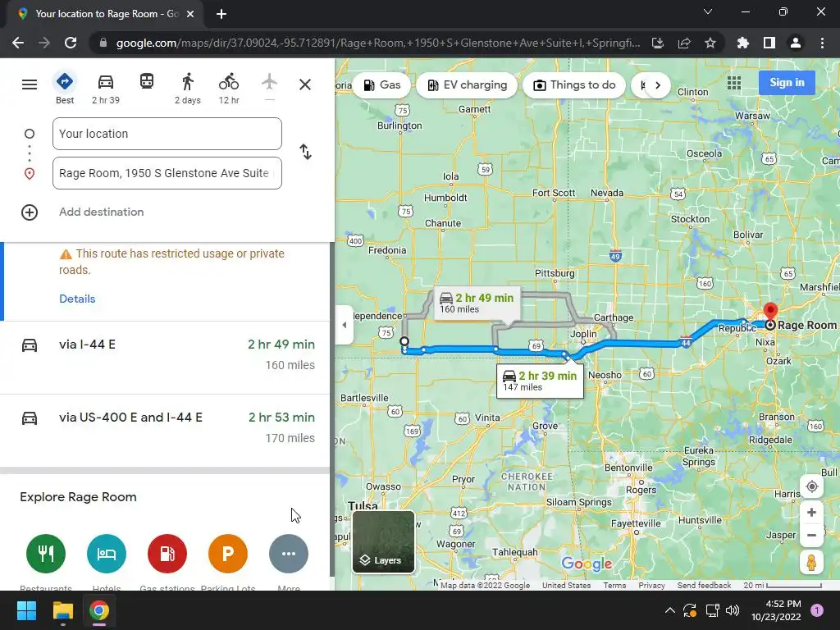This screenshot has width=840, height=630.
Task: Reverse starting point and destination
Action: tap(305, 152)
